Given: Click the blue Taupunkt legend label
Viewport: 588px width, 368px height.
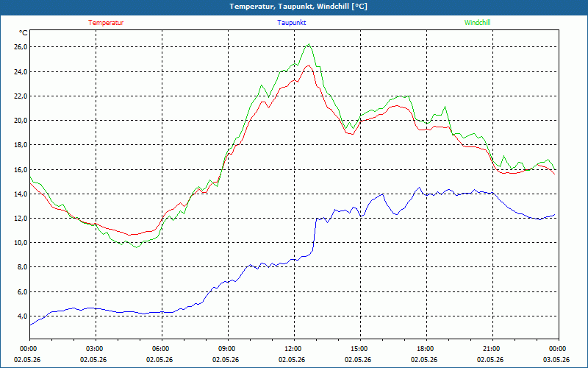Looking at the screenshot, I should pyautogui.click(x=291, y=23).
